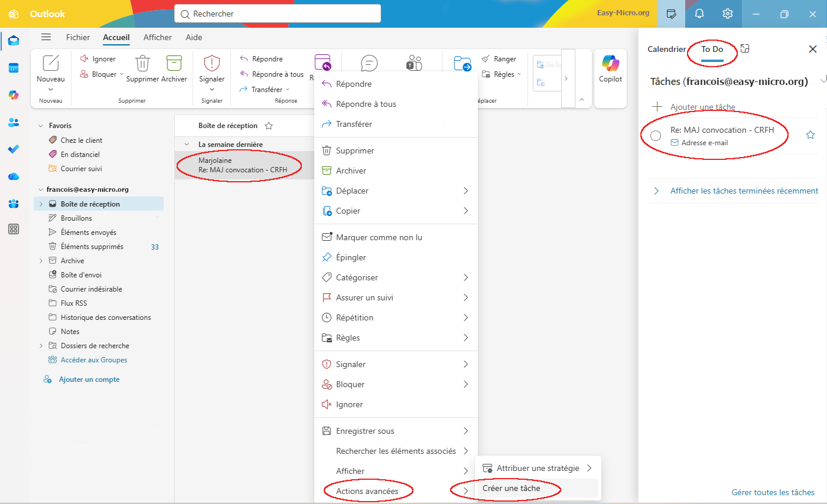Choose Marquer comme non lu in context menu

[379, 237]
